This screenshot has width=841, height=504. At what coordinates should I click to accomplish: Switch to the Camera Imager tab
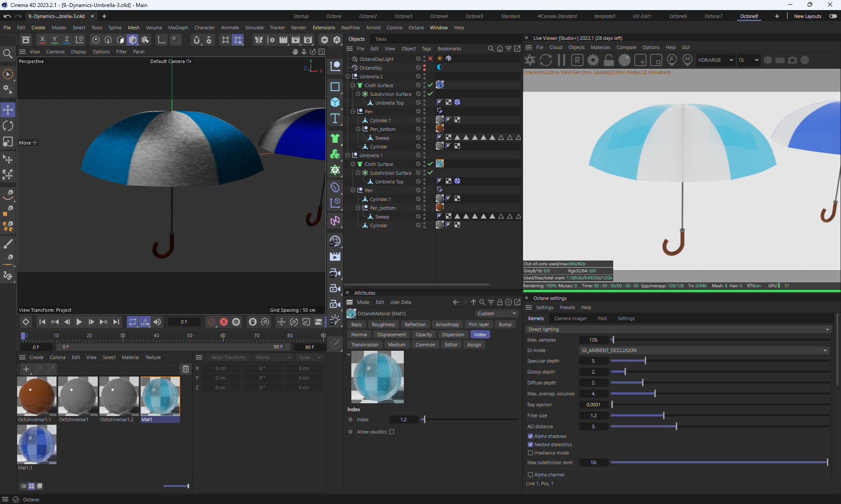click(x=570, y=318)
